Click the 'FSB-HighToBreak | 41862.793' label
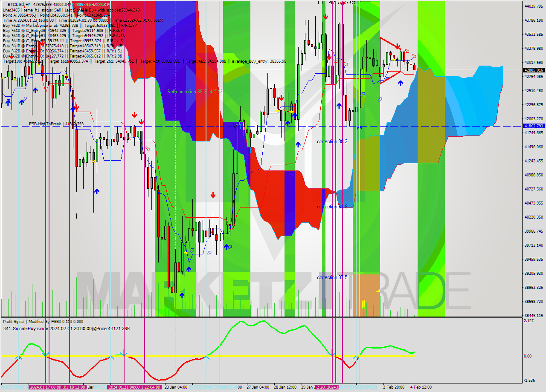The image size is (546, 392). [56, 124]
